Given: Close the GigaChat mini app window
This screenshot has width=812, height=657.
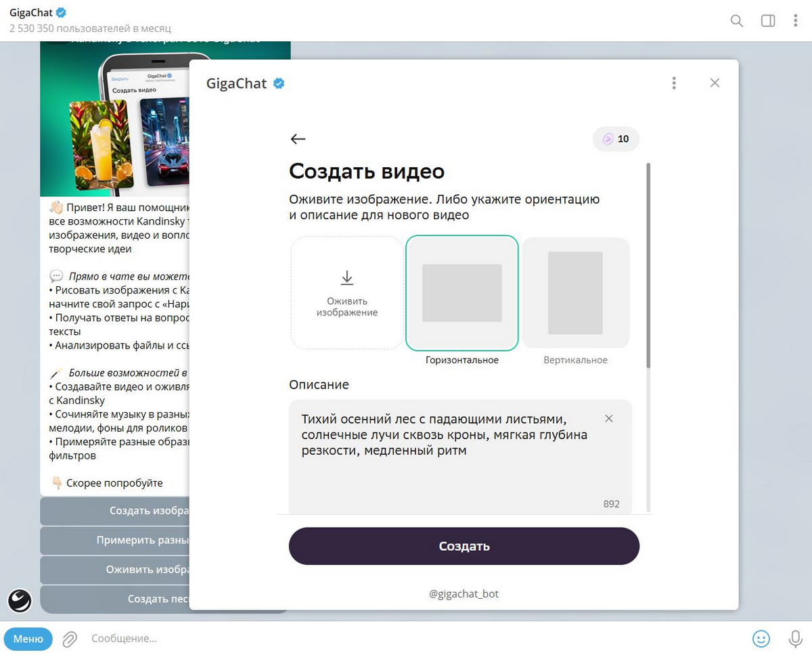Looking at the screenshot, I should point(715,83).
